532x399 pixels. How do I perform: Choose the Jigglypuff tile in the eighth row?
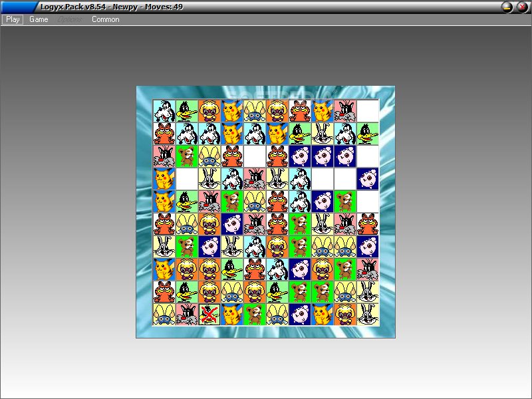click(300, 269)
